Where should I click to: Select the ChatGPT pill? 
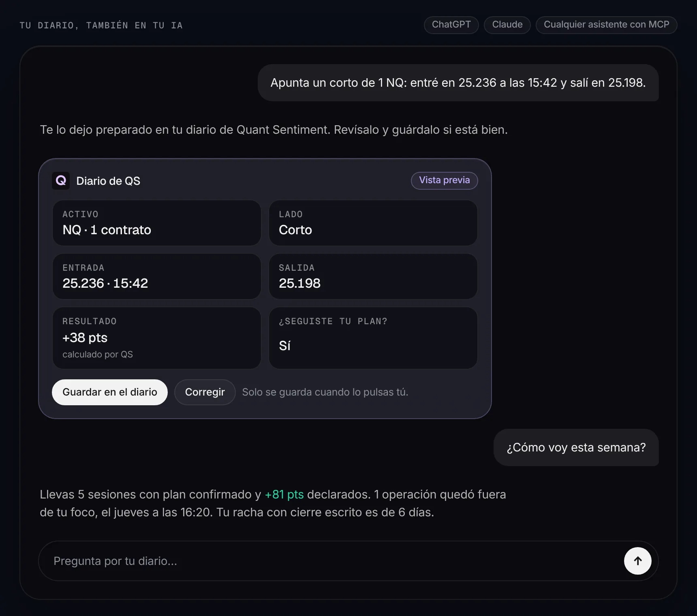click(451, 25)
